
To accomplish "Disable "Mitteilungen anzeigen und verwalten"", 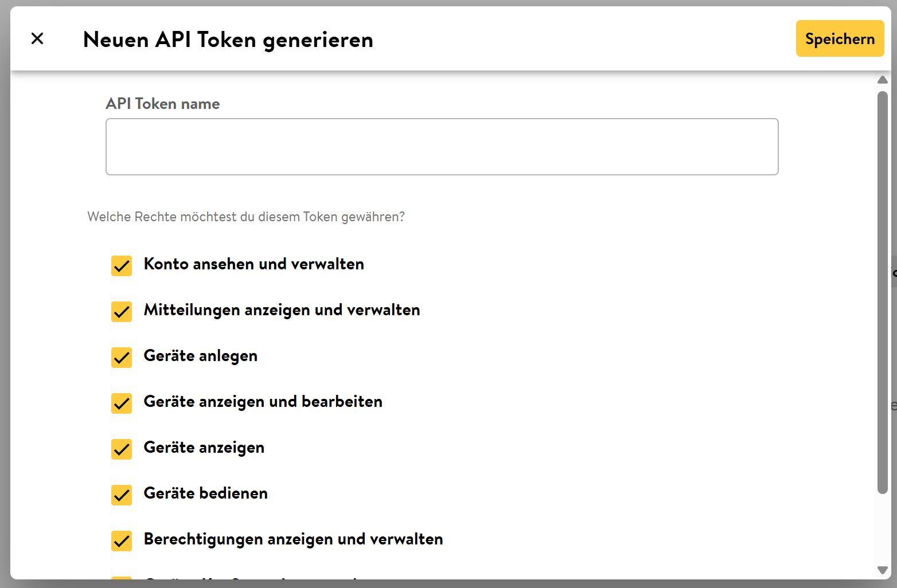I will (121, 312).
